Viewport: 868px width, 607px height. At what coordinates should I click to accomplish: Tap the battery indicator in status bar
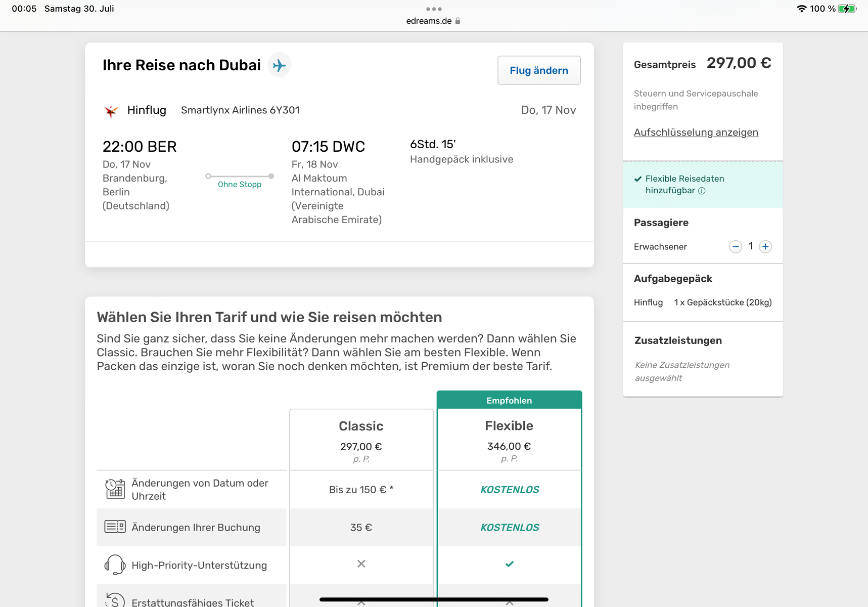tap(847, 9)
